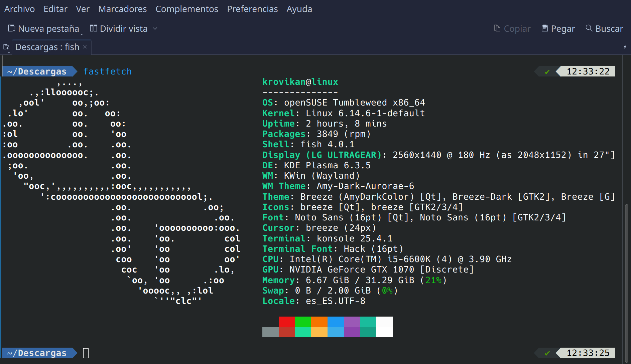Click the Uptime: 2 hours, 8 mins line
The width and height of the screenshot is (631, 364).
325,124
